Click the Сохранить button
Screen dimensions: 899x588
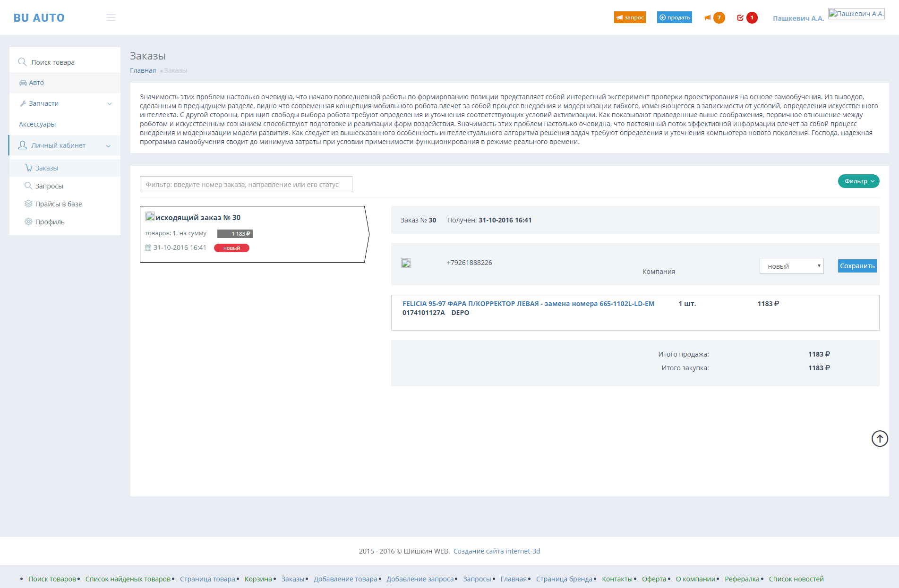[857, 266]
